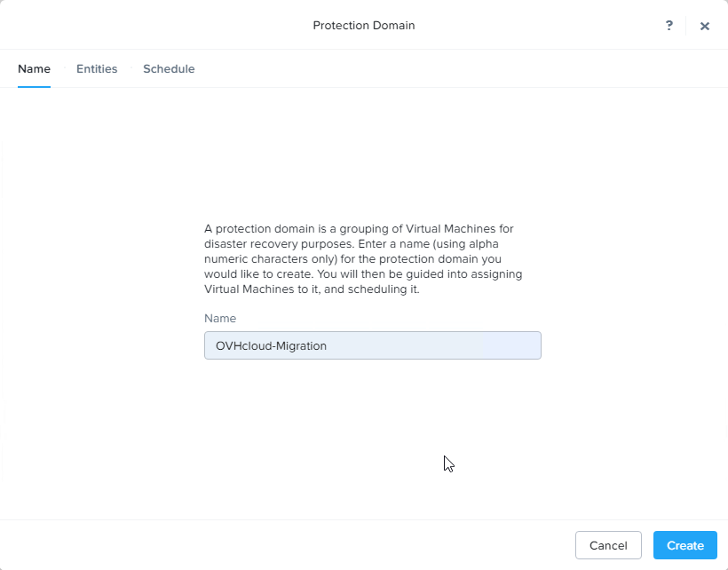728x570 pixels.
Task: Place cursor on "OVHcloud-Migration" text
Action: 271,345
